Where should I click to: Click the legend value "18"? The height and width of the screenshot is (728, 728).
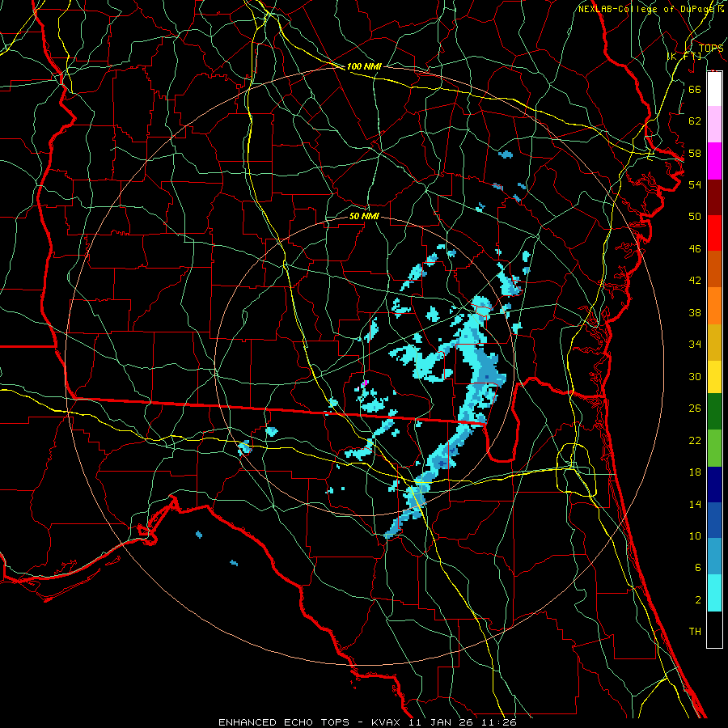click(695, 472)
